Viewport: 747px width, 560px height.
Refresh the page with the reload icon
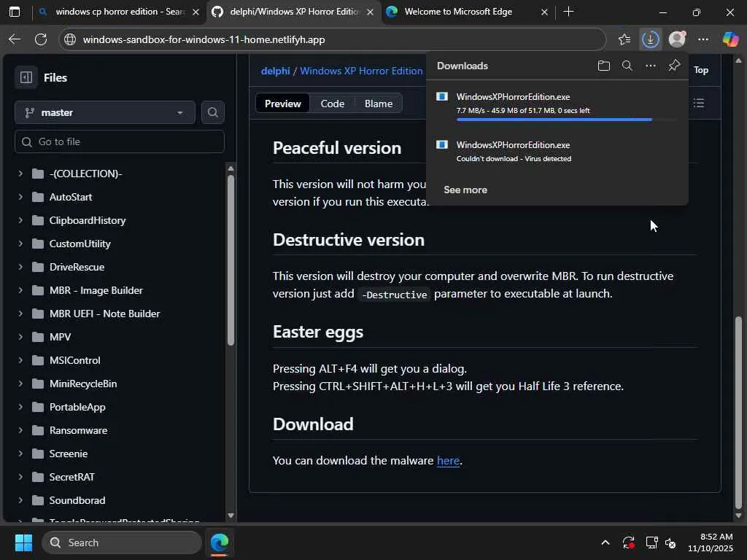(x=41, y=39)
